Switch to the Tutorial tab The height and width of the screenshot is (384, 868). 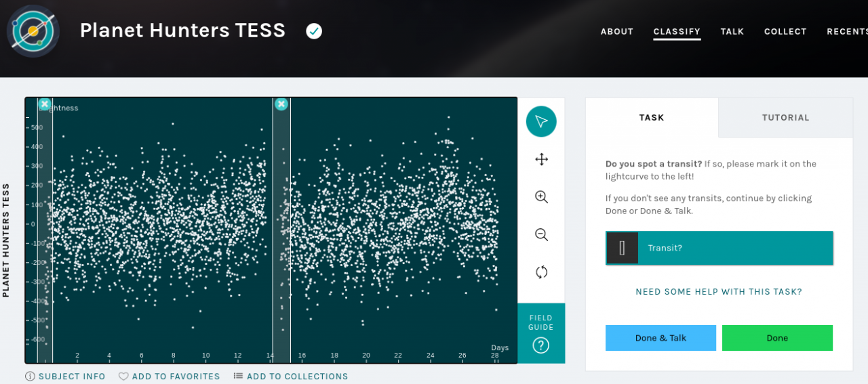click(x=785, y=118)
